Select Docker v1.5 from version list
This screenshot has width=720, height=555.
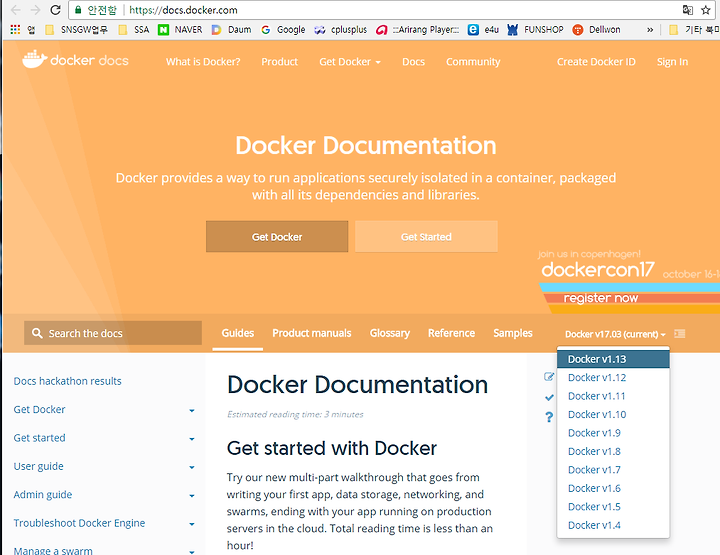pyautogui.click(x=613, y=506)
